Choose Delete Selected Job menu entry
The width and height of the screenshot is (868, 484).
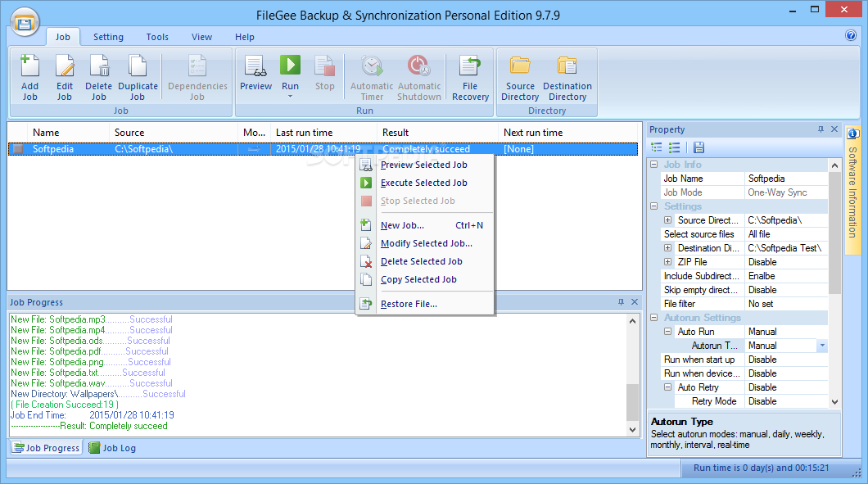(x=425, y=261)
